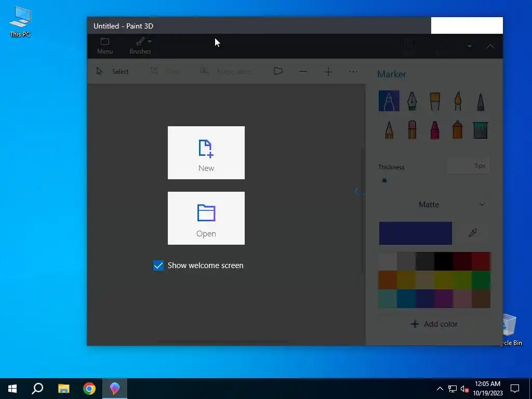Click the Marker heading text
The width and height of the screenshot is (532, 399).
392,74
